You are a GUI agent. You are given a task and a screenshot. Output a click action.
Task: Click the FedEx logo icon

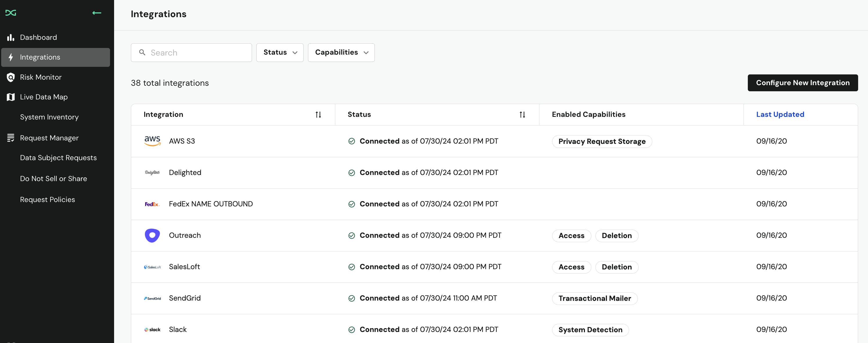pyautogui.click(x=152, y=204)
